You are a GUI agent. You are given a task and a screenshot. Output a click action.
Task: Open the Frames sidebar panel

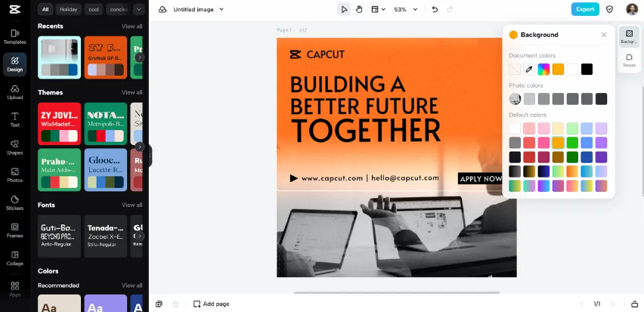click(15, 230)
